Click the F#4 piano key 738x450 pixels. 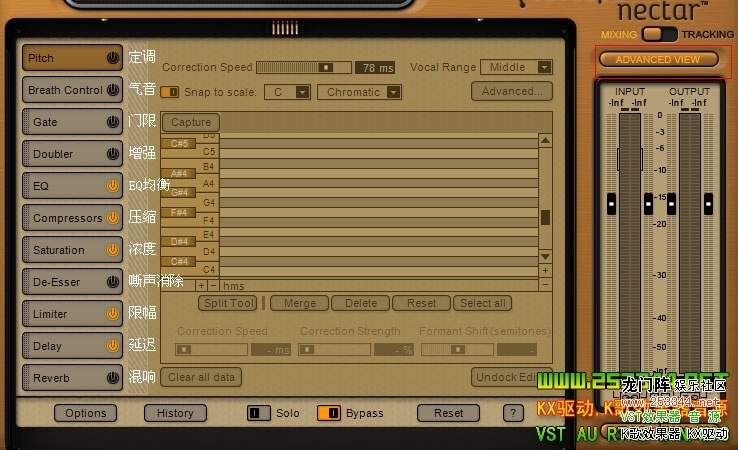point(179,212)
